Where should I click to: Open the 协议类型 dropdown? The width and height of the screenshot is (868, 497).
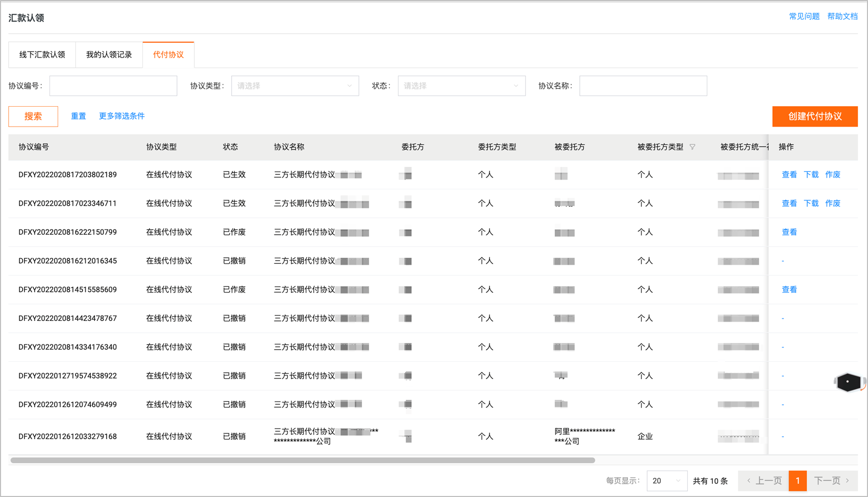[295, 86]
